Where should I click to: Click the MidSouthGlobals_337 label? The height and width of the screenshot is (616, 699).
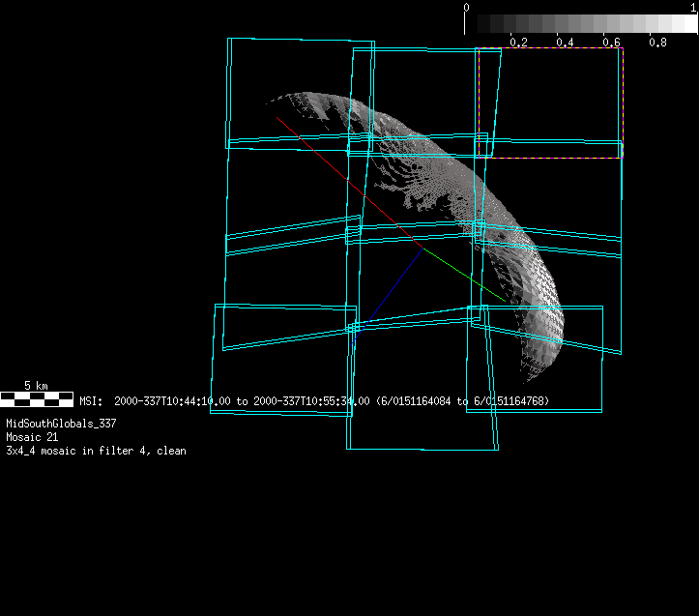(x=61, y=424)
